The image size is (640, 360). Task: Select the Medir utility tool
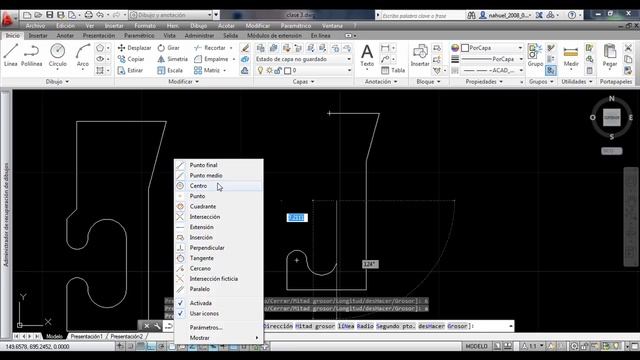pos(571,56)
